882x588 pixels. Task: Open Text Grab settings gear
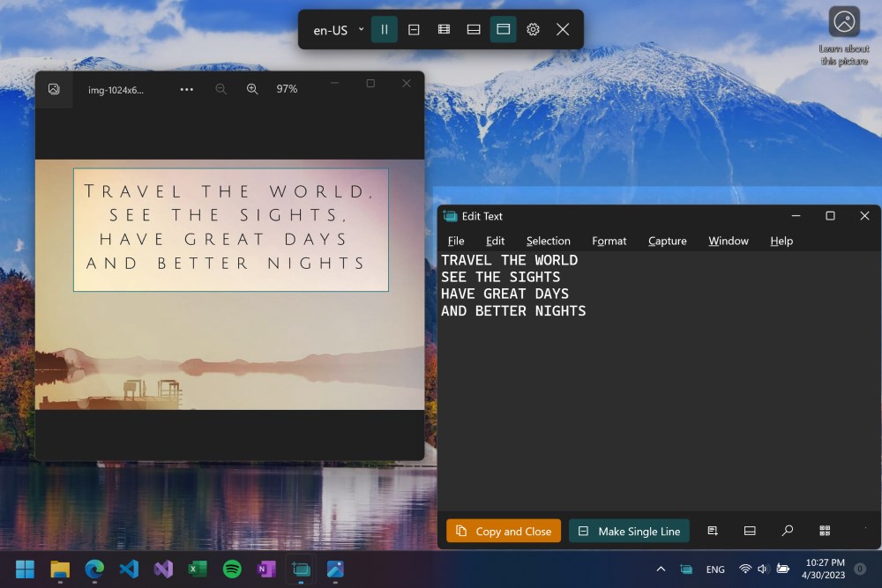(534, 29)
